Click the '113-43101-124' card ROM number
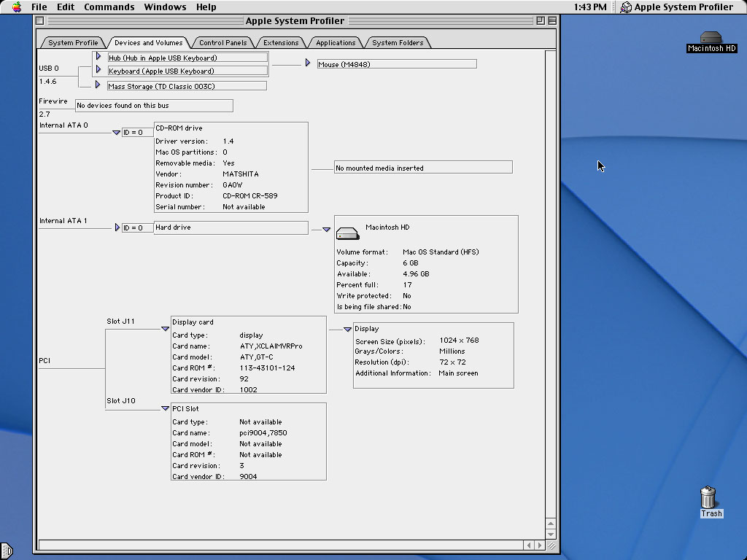 click(x=267, y=368)
